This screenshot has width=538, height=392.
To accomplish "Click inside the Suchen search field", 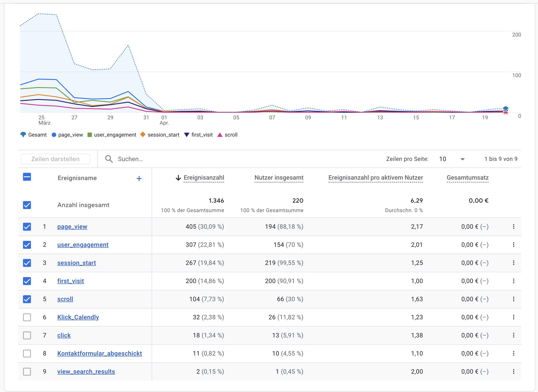I will tap(142, 159).
